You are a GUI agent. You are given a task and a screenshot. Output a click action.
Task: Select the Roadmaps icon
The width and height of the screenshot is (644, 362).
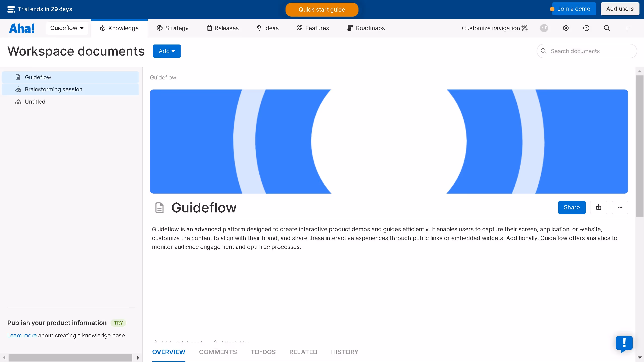click(350, 28)
